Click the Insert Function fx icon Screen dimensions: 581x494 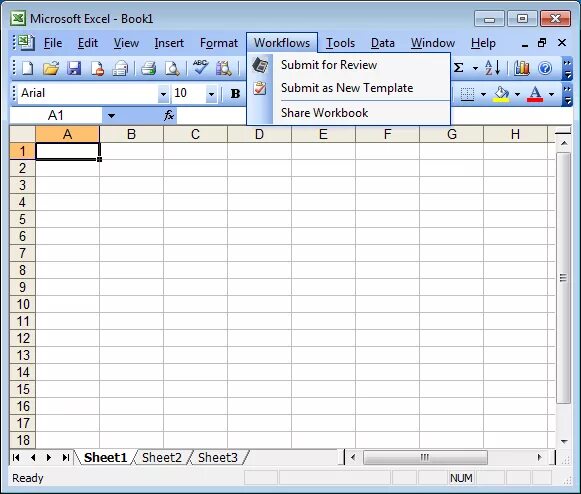[x=169, y=115]
